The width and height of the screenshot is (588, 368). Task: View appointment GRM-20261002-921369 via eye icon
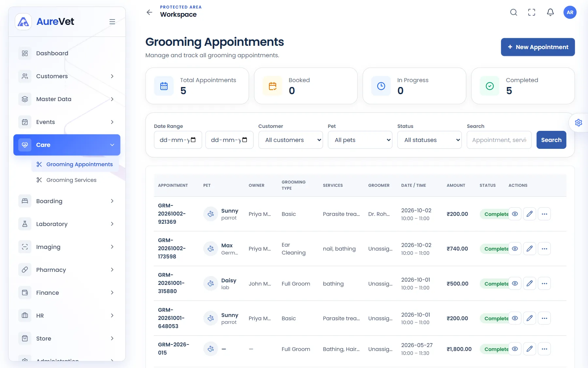pyautogui.click(x=515, y=214)
